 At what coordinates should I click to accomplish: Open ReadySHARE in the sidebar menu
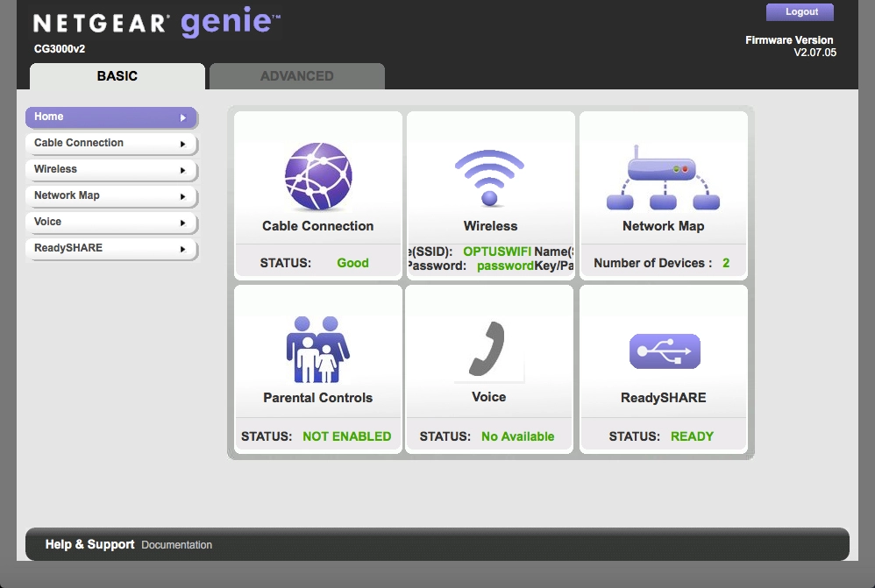111,248
